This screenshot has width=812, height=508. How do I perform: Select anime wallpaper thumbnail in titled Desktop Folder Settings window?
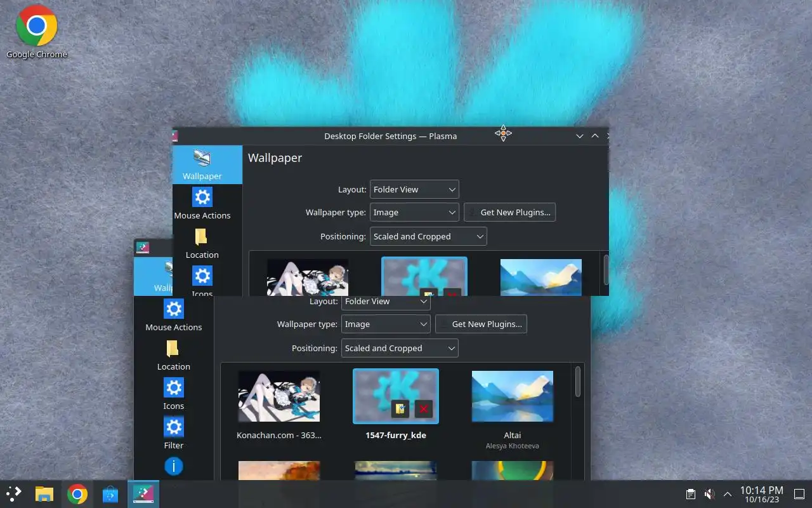coord(308,277)
